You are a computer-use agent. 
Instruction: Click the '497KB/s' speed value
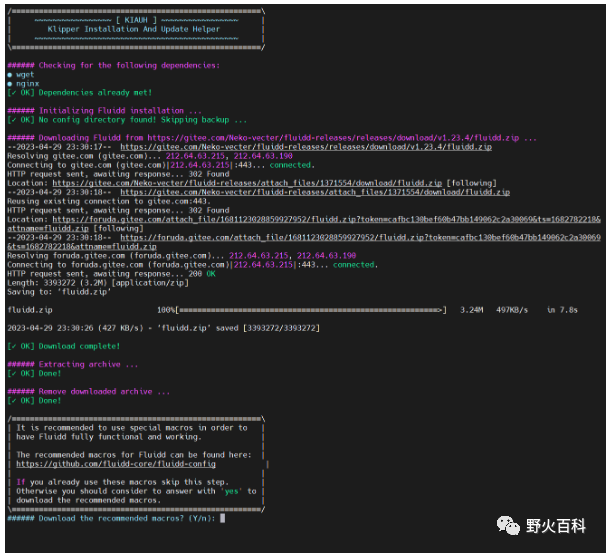point(512,310)
